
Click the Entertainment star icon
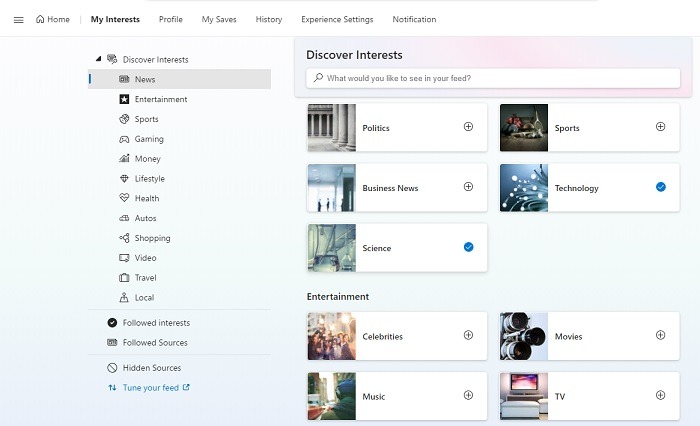[x=124, y=99]
